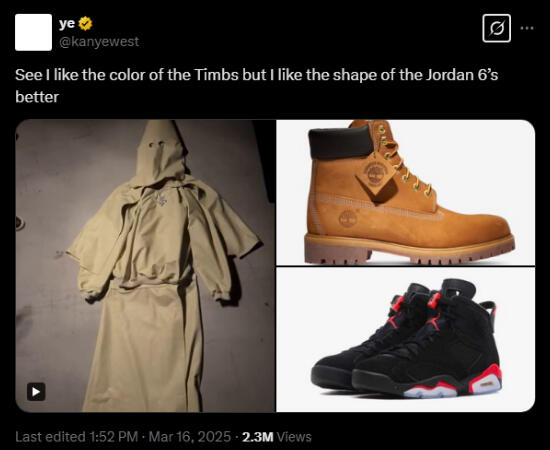The image size is (550, 450).
Task: Click the word Timbs in the post
Action: click(x=216, y=75)
